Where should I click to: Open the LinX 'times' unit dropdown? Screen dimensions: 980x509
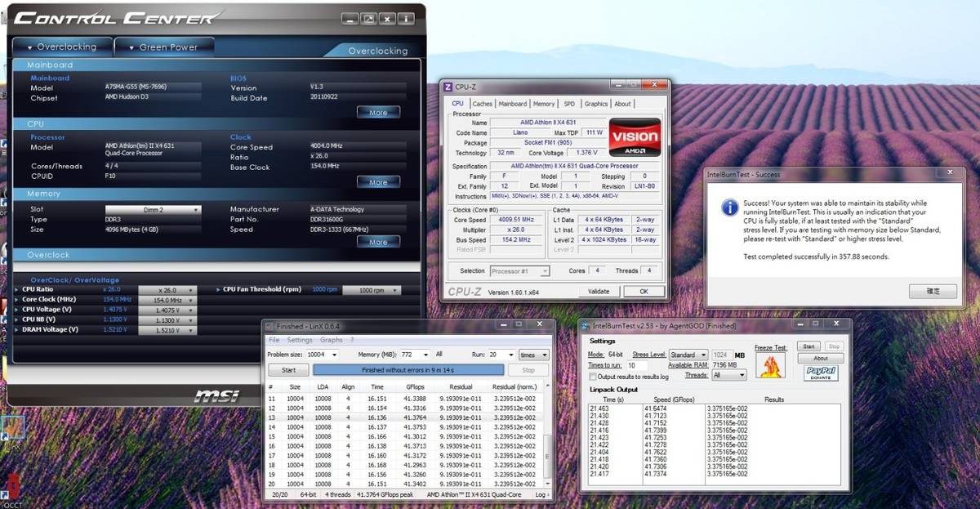[534, 355]
